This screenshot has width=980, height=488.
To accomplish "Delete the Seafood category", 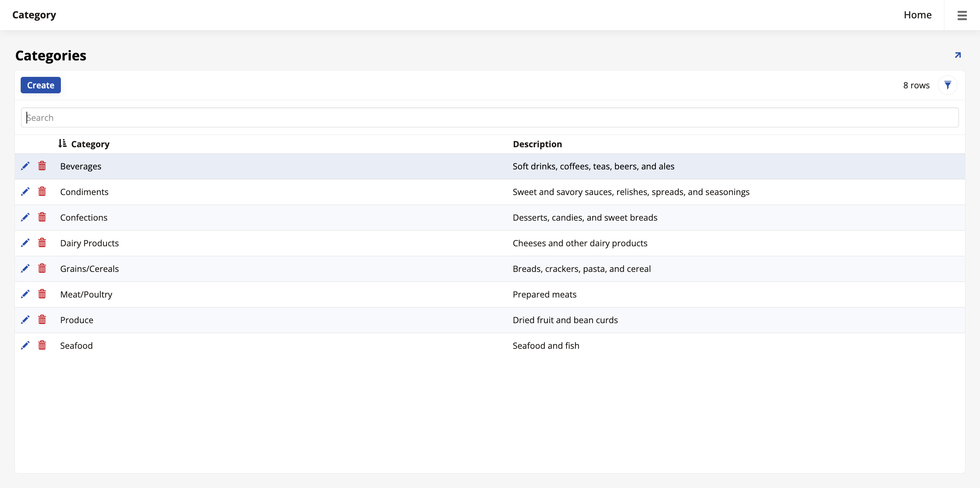I will [42, 345].
